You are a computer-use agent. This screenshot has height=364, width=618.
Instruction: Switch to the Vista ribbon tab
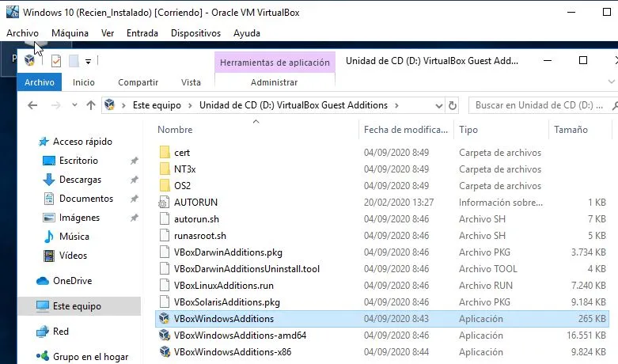191,82
